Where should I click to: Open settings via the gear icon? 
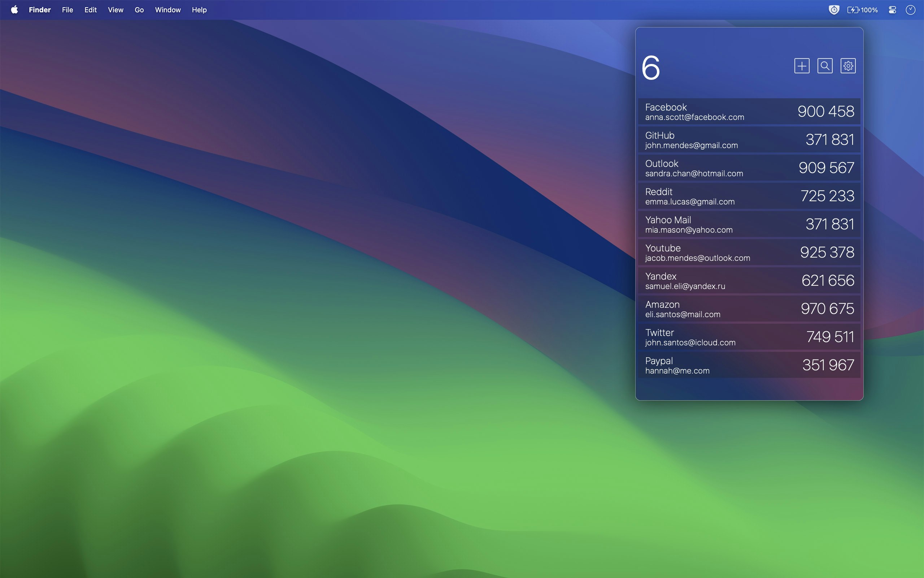tap(848, 66)
